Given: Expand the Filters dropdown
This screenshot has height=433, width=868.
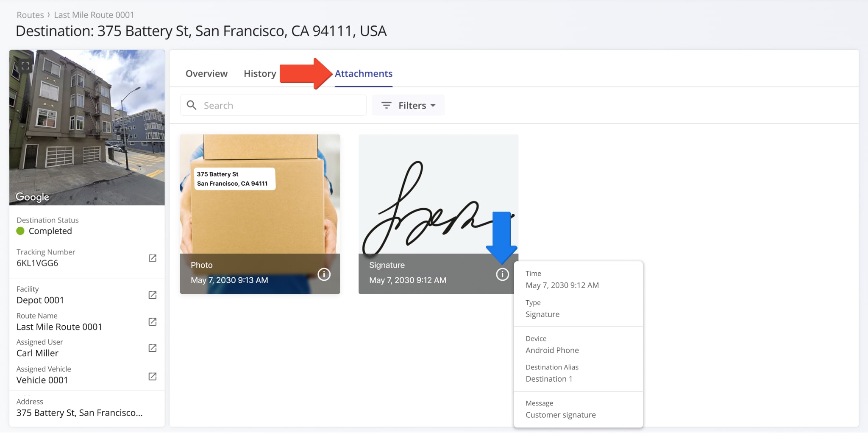Looking at the screenshot, I should (x=408, y=106).
